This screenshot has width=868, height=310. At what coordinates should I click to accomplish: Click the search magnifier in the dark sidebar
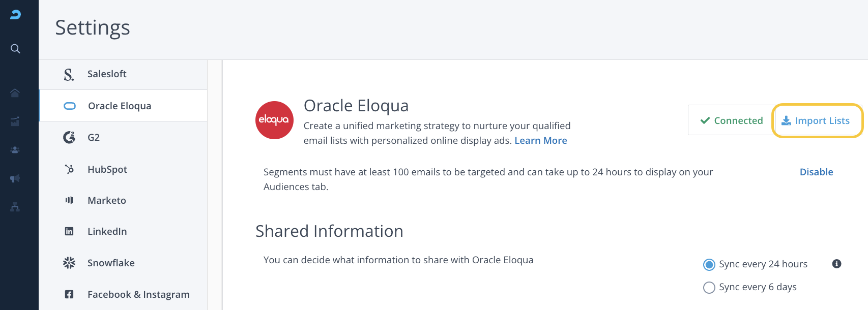[15, 49]
